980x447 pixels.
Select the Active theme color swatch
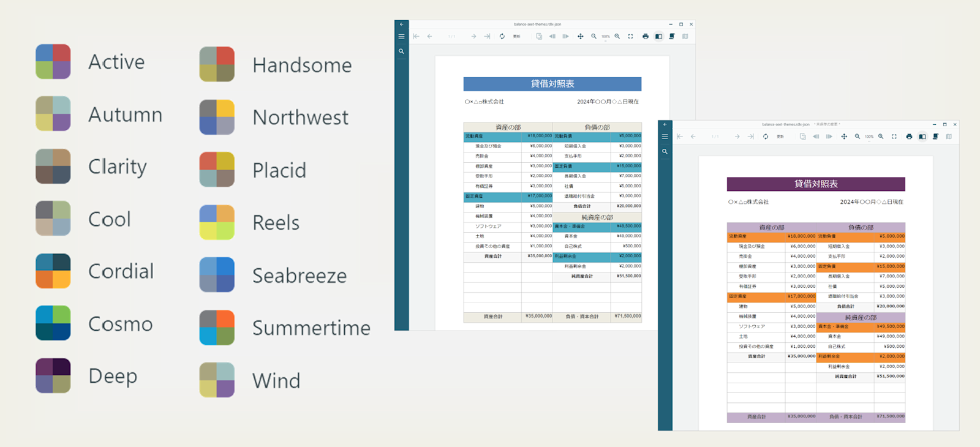pyautogui.click(x=53, y=61)
